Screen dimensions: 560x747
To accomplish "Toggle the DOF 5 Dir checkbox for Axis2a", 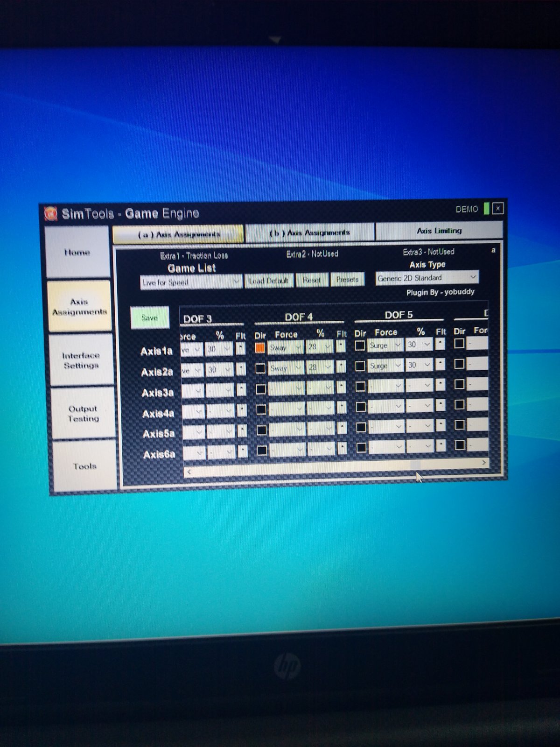I will coord(360,366).
